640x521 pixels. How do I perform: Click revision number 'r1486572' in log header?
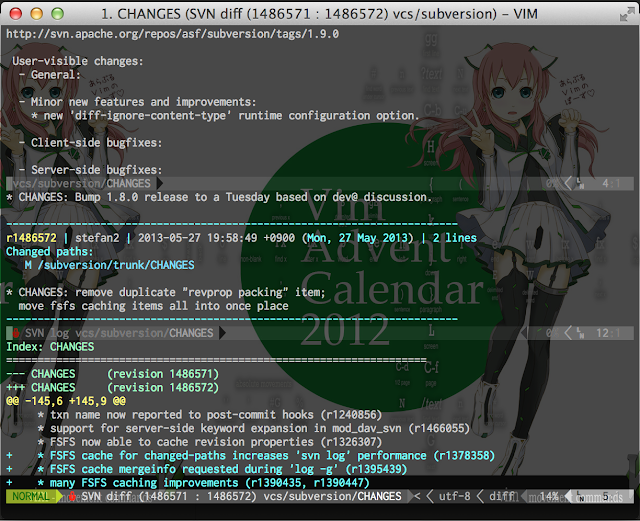31,238
